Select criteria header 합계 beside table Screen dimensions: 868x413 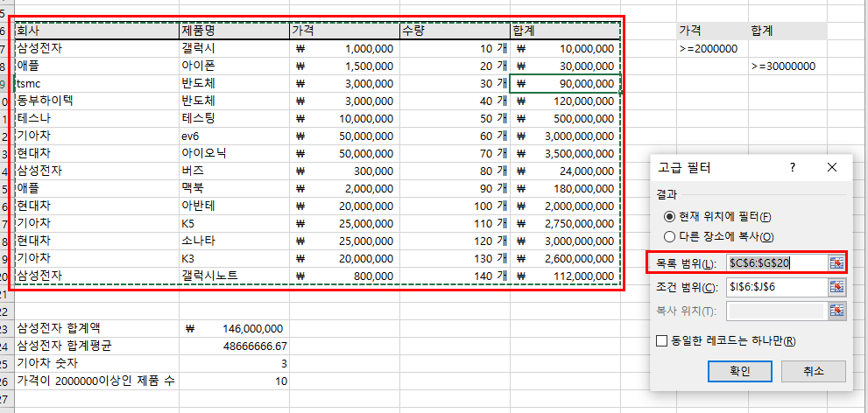788,31
